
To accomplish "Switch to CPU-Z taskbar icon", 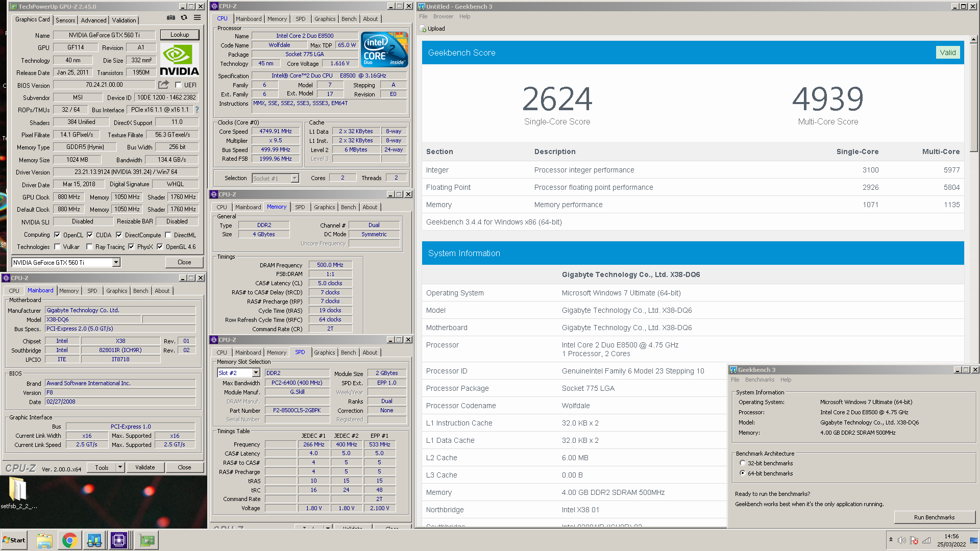I will click(x=119, y=540).
